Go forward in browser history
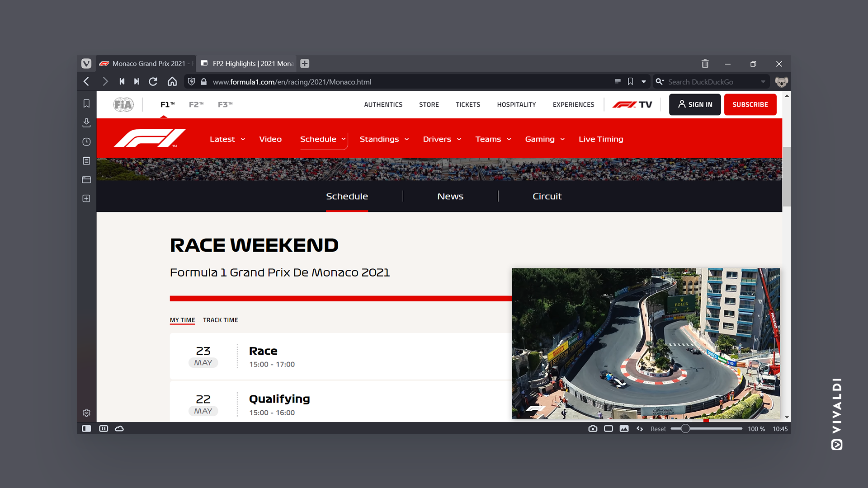The height and width of the screenshot is (488, 868). point(105,82)
